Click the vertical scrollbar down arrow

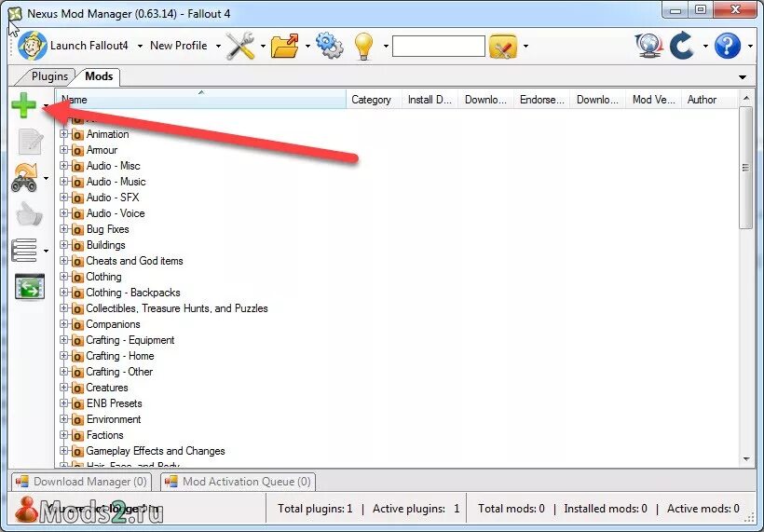pos(746,459)
